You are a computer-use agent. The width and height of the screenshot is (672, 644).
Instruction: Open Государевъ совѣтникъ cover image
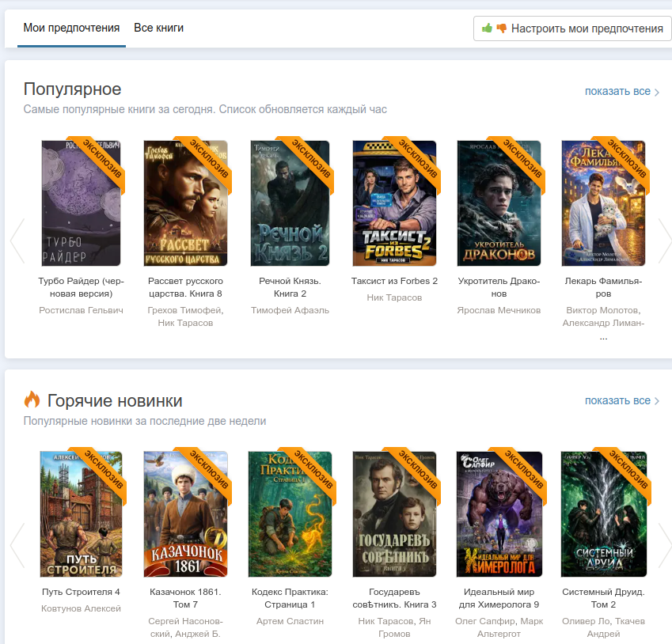tap(394, 513)
